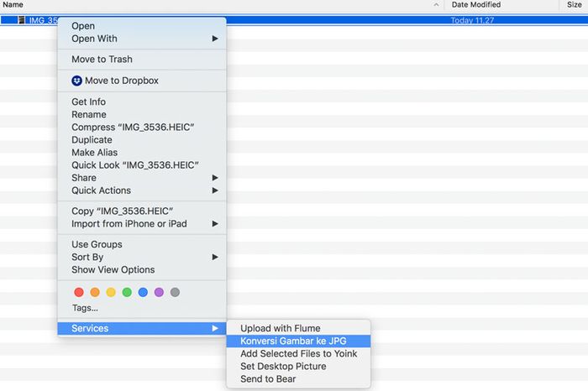This screenshot has width=588, height=391.
Task: Apply the yellow tag color
Action: 111,292
